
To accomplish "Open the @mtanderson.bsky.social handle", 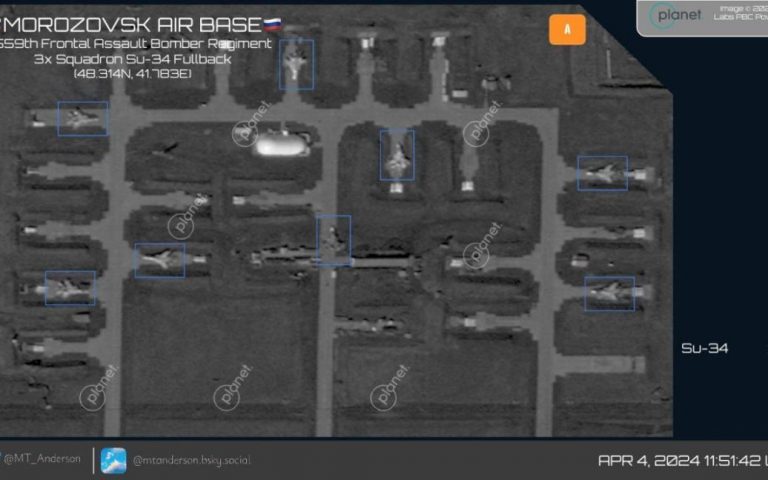I will point(192,460).
